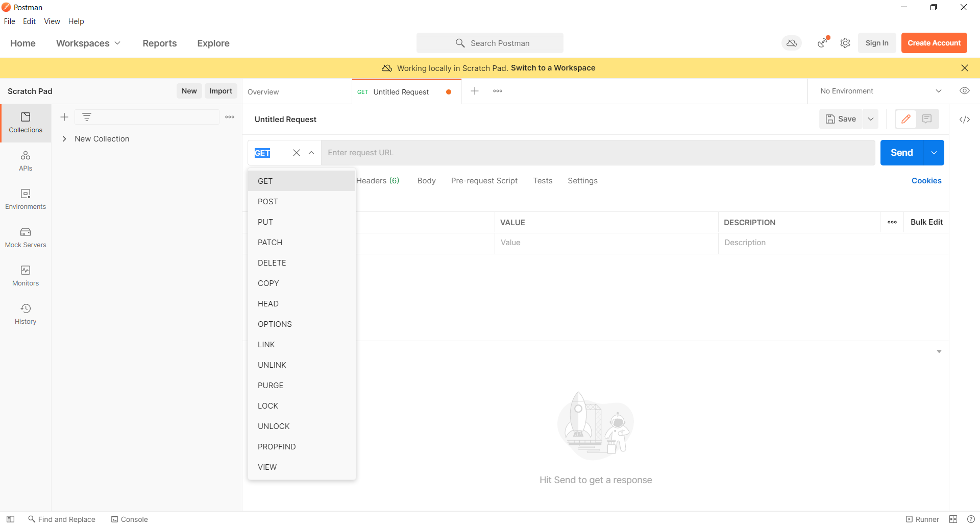Open the APIs sidebar section
This screenshot has height=526, width=980.
point(26,161)
